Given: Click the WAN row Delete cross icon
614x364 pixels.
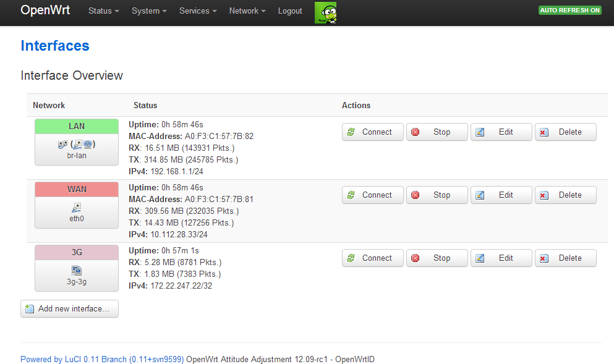Looking at the screenshot, I should coord(544,195).
